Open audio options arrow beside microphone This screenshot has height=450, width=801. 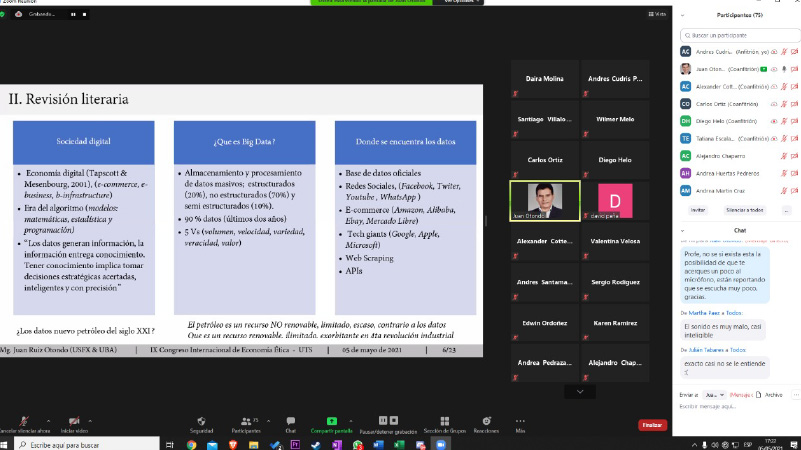click(49, 421)
